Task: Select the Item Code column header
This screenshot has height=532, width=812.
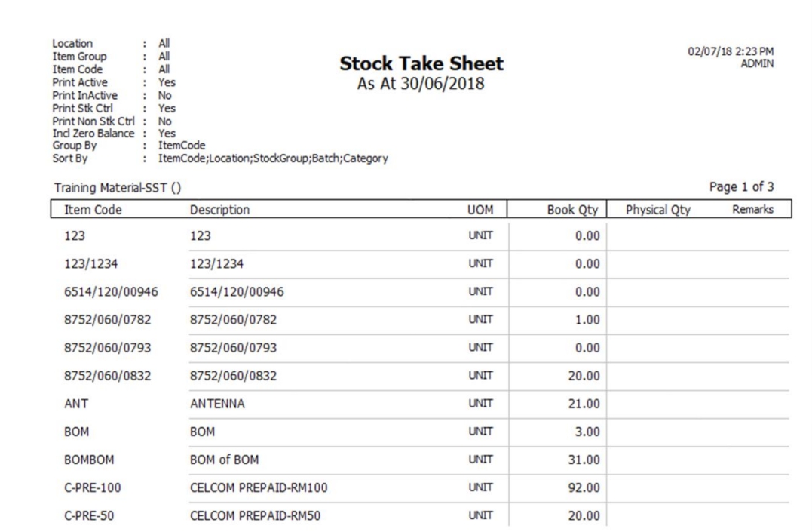Action: coord(93,210)
